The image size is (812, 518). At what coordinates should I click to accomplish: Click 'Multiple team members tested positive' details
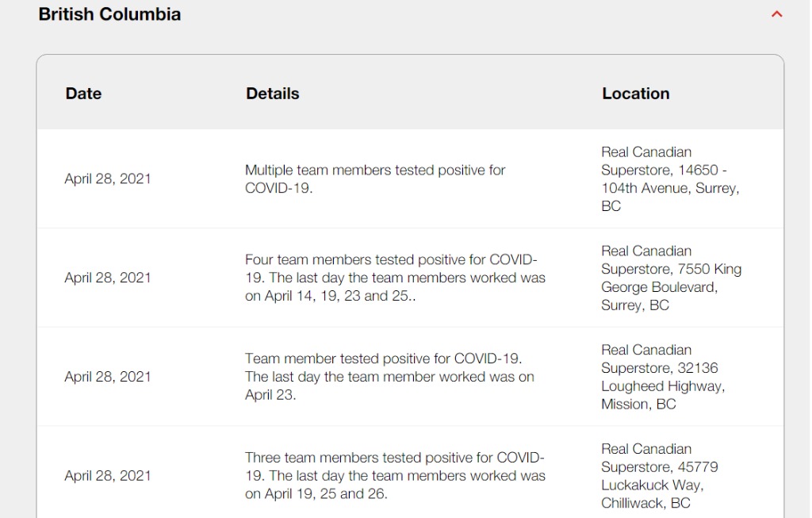point(375,178)
